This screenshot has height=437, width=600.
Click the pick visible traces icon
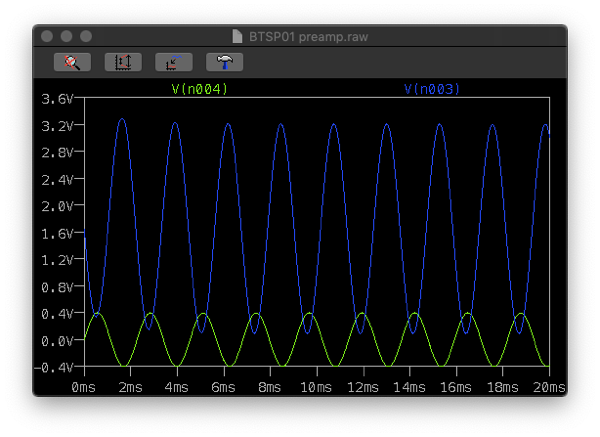(174, 62)
